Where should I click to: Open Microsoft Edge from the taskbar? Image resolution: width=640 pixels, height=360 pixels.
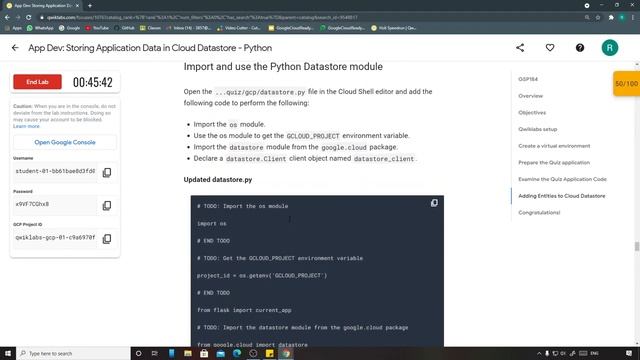click(237, 353)
